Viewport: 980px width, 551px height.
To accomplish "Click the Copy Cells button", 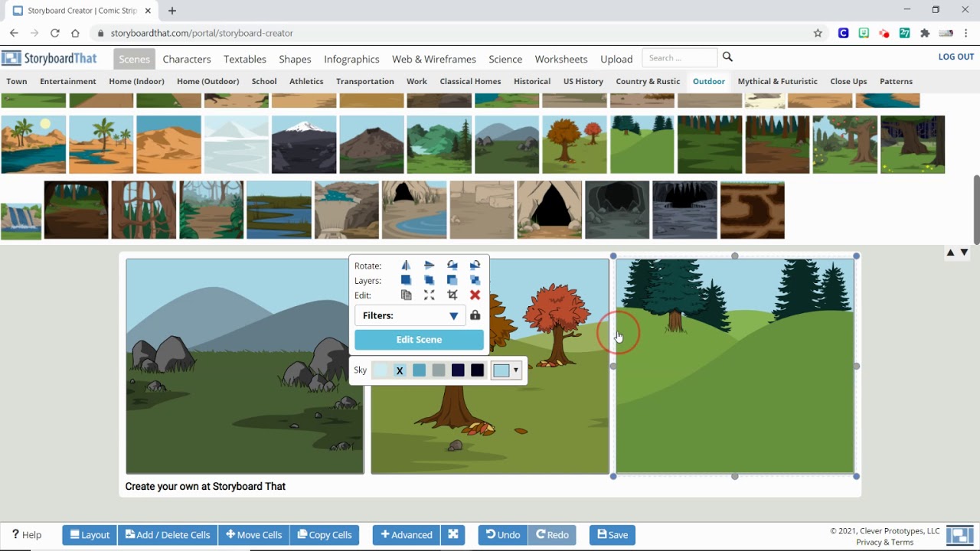I will coord(325,535).
